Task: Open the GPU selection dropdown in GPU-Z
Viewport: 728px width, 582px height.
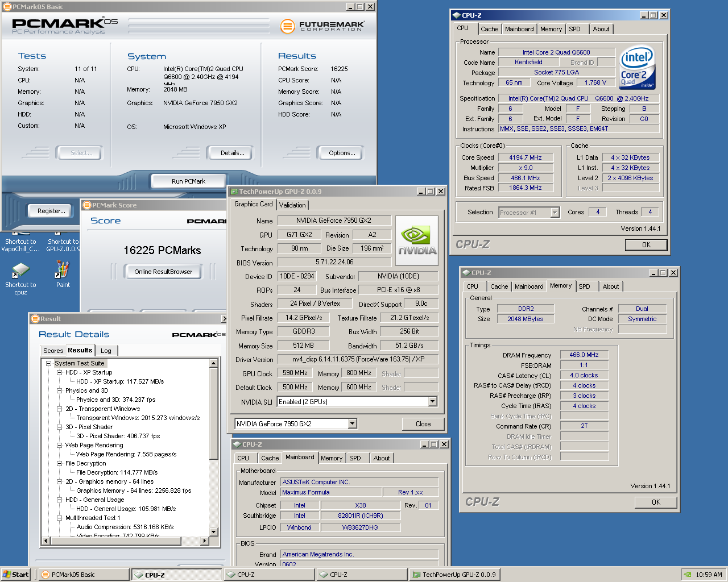Action: tap(352, 423)
